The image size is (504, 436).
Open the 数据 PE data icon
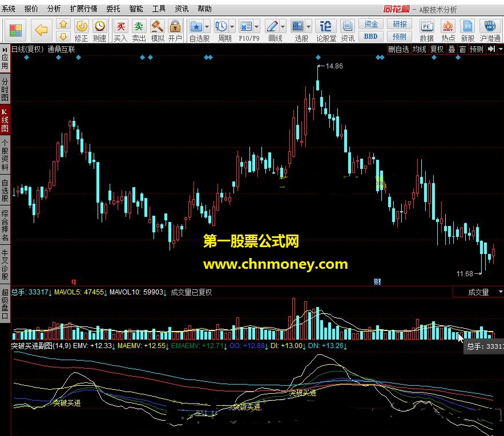[426, 26]
